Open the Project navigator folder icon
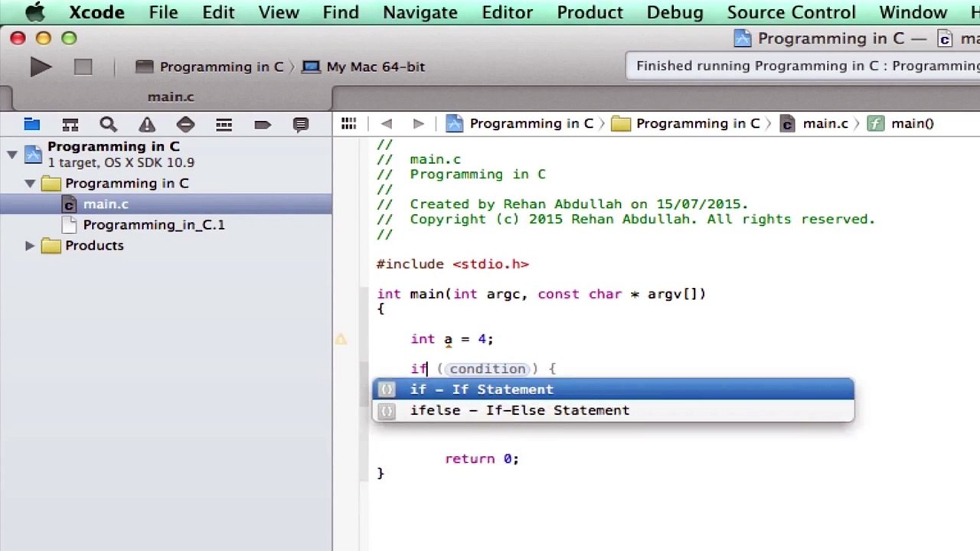This screenshot has width=980, height=551. click(x=31, y=124)
